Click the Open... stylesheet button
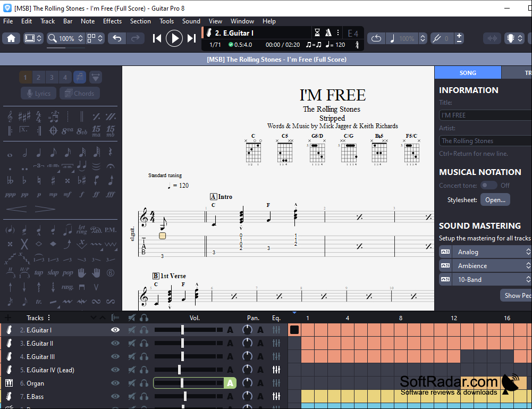 (495, 199)
